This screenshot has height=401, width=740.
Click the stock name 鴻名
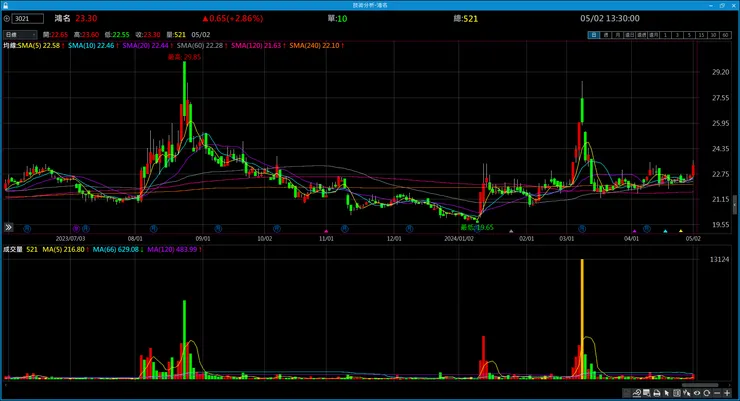point(62,18)
